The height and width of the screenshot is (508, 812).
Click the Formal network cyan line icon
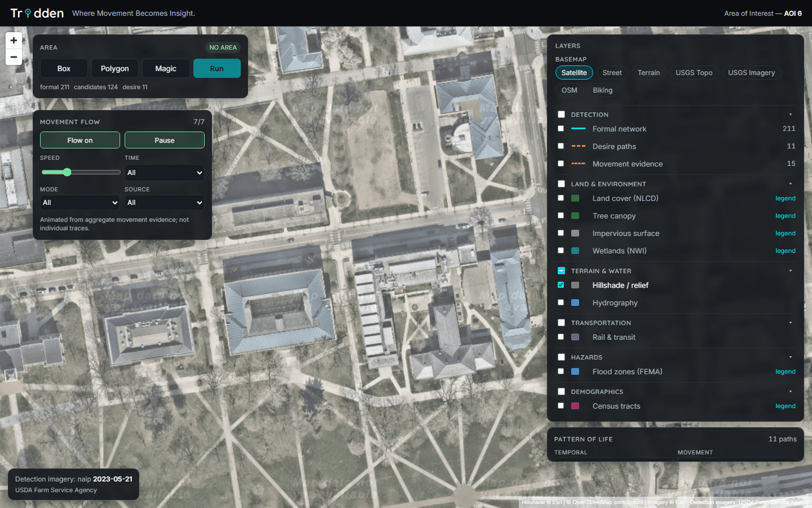click(579, 129)
